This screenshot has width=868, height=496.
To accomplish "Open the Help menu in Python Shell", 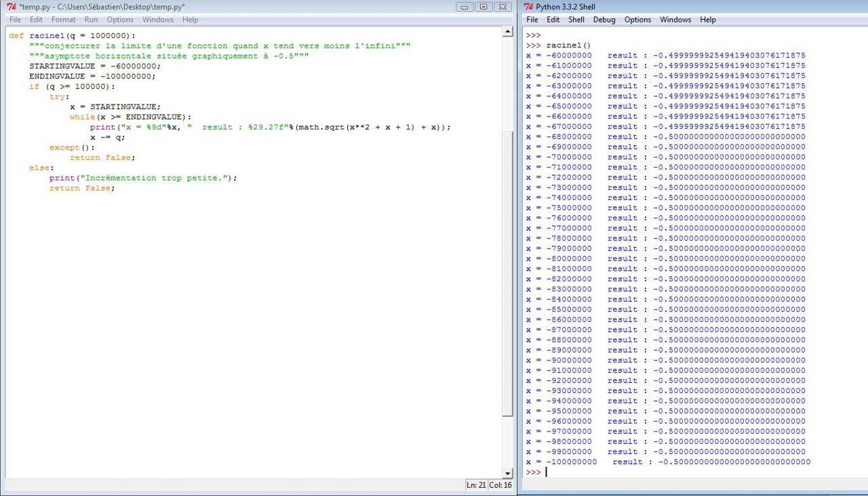I will [x=708, y=20].
